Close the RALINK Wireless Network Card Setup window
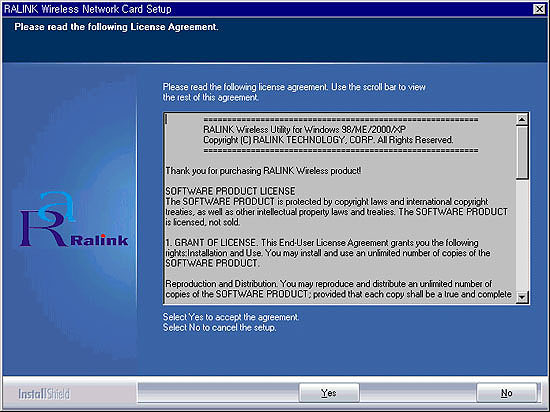Screen dimensions: 550x412 pyautogui.click(x=539, y=9)
